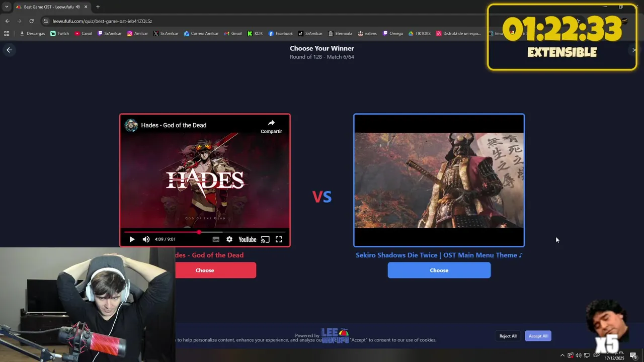Open the Eternauta bookmark

point(340,34)
